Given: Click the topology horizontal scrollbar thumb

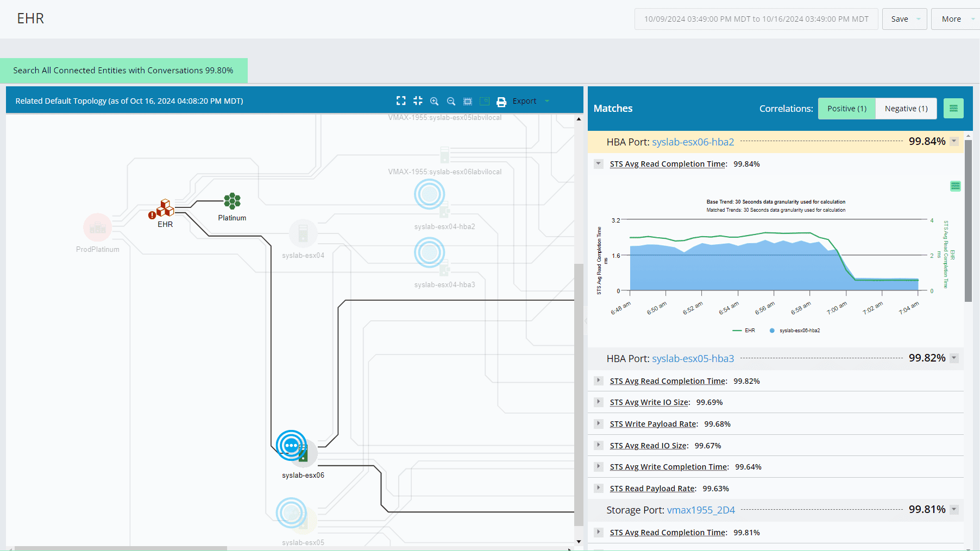Looking at the screenshot, I should pyautogui.click(x=121, y=548).
